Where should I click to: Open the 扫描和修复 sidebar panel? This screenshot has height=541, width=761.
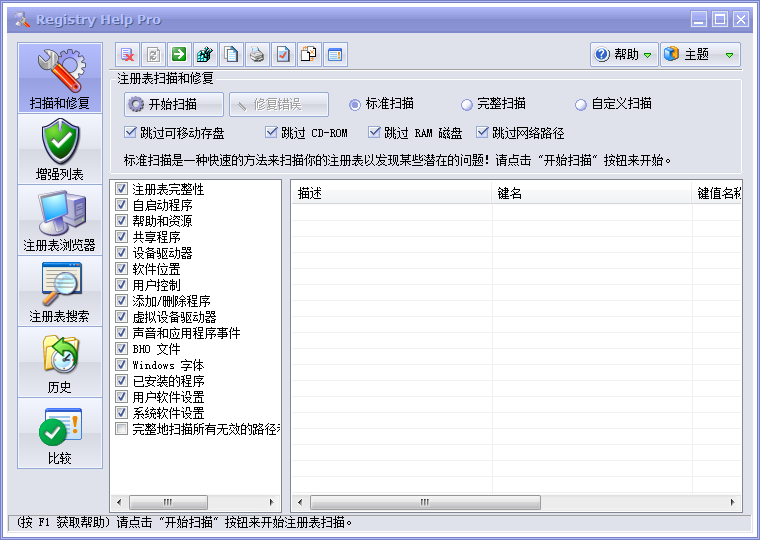pos(60,79)
